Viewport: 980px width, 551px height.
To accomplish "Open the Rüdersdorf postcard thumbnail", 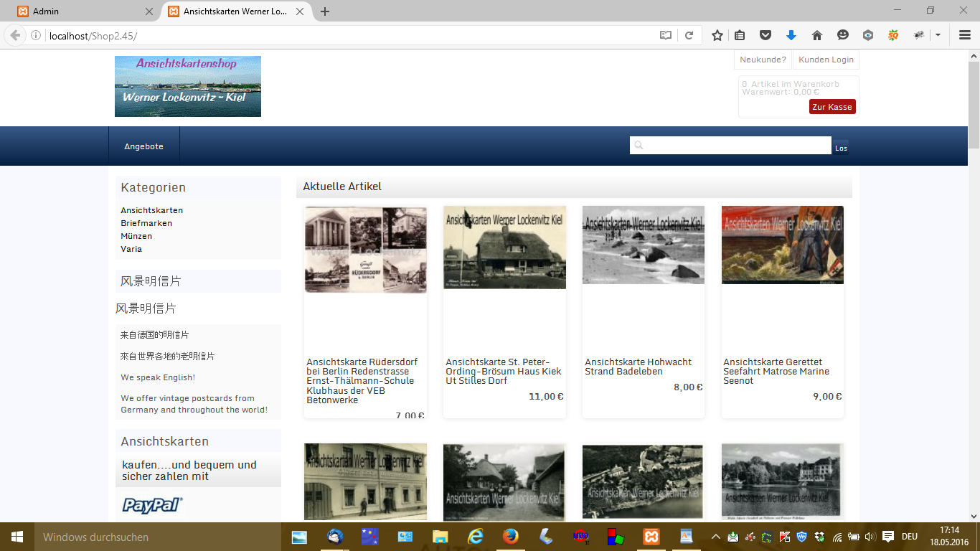I will pos(366,250).
